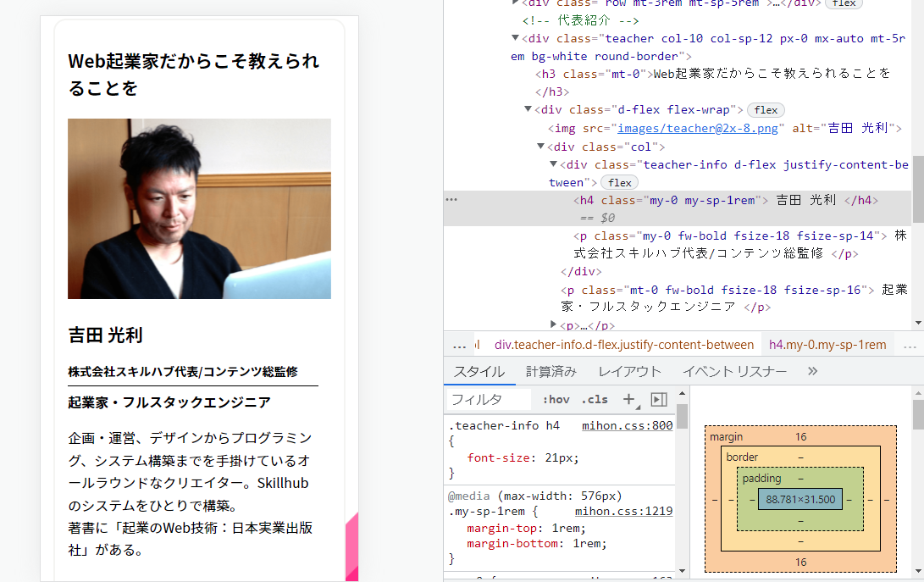Click bottom margin value 16 in box model
The height and width of the screenshot is (582, 924).
pos(800,562)
